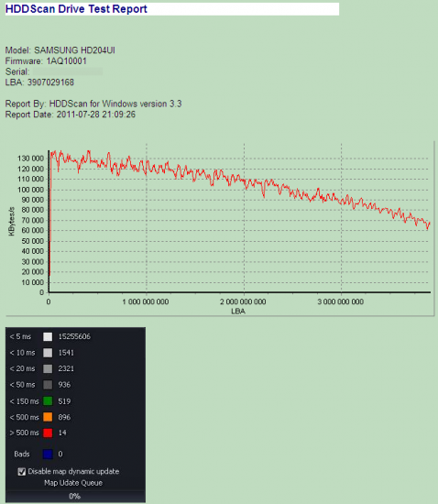Click the HDDScan Drive Test Report title
Screen dimensions: 438x504
pos(76,9)
